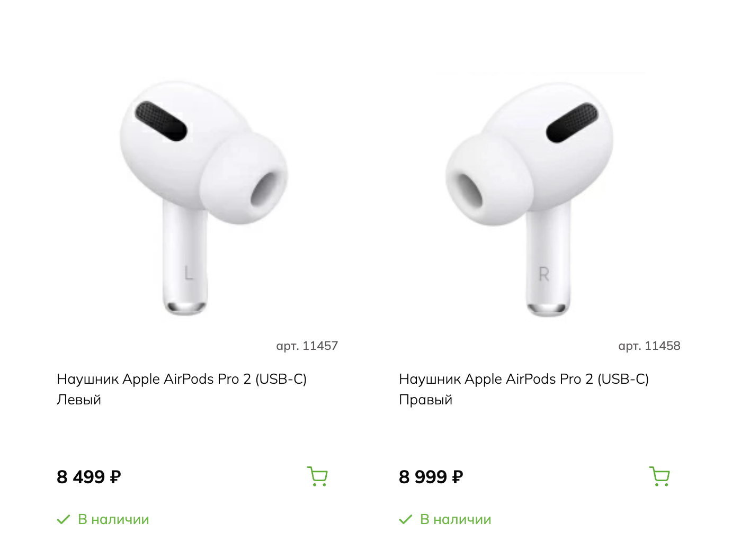The image size is (750, 560).
Task: Select article number арт. 11457
Action: pyautogui.click(x=307, y=346)
